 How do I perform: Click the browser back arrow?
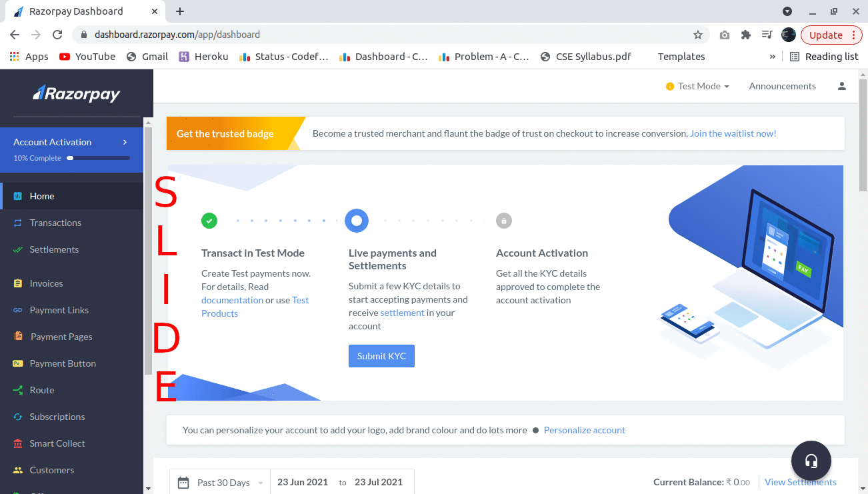(x=15, y=35)
